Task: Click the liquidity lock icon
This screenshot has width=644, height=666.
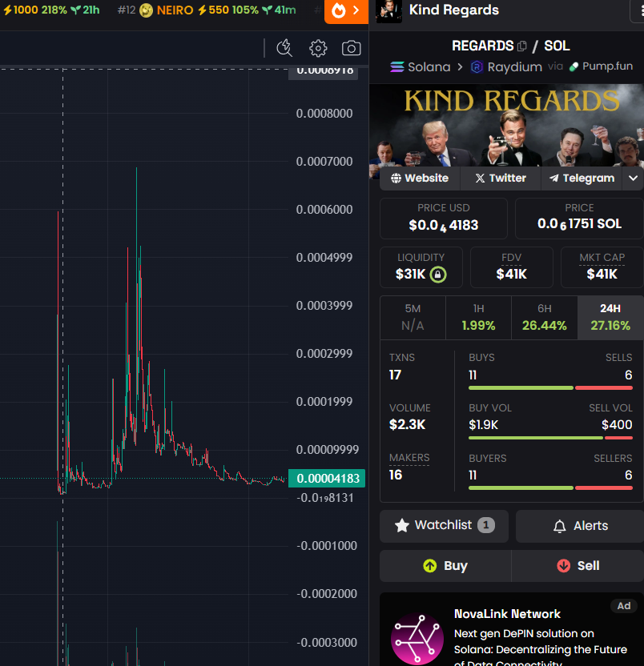Action: 438,275
